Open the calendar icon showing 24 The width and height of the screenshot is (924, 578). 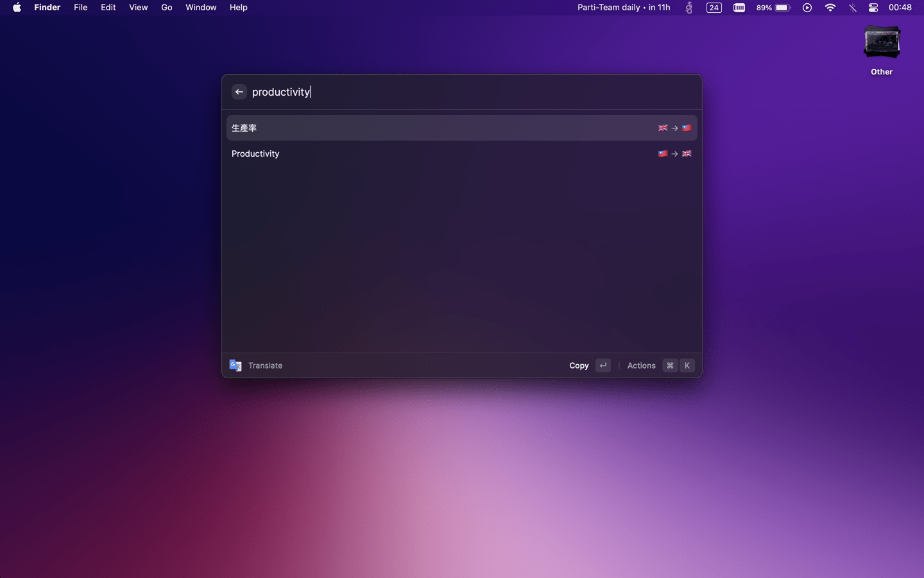coord(714,8)
